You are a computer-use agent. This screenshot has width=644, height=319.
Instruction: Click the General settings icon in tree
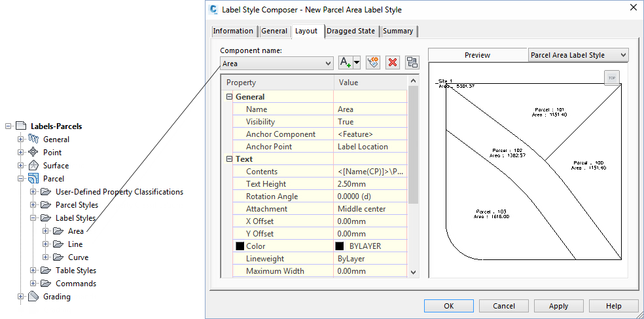[x=33, y=140]
